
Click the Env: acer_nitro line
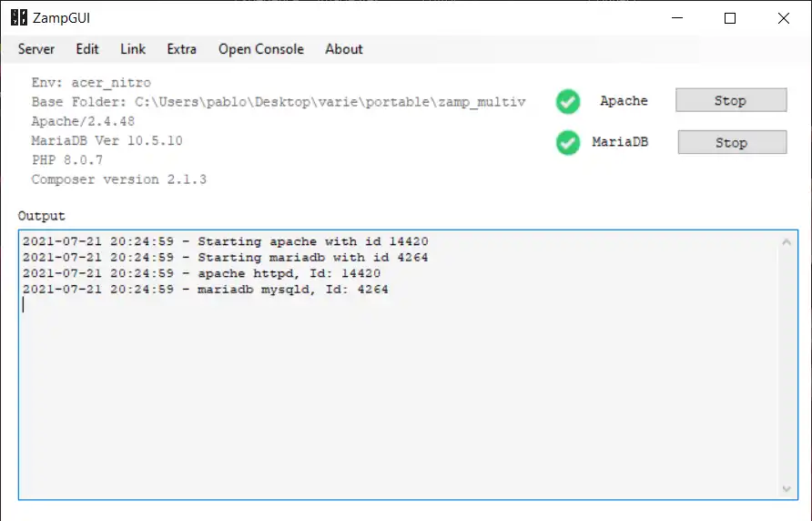point(91,83)
